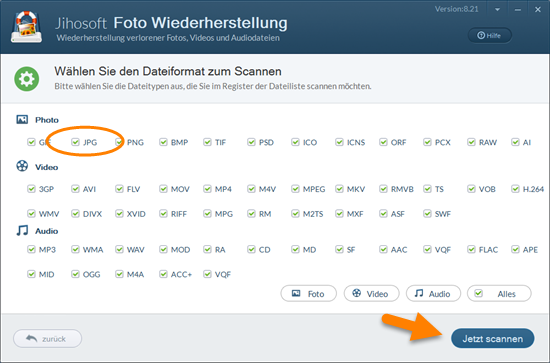
Task: Disable the FLV video format
Action: point(119,189)
